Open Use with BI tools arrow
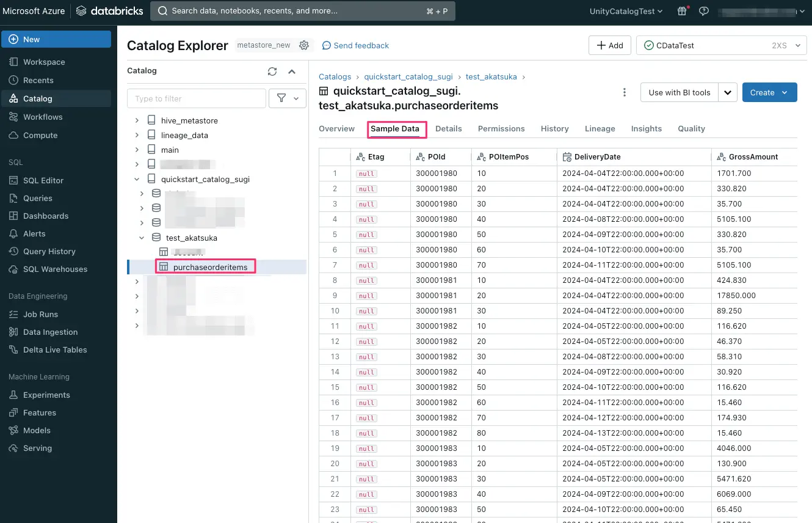The image size is (812, 523). [x=728, y=92]
